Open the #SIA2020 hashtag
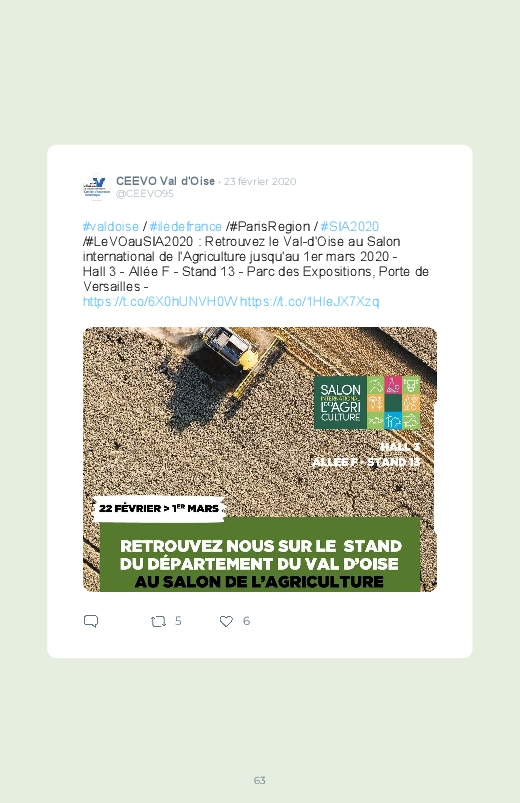 (x=349, y=226)
